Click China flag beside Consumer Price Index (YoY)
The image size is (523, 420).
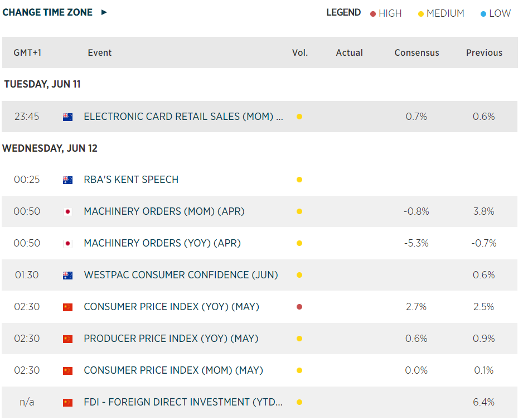pyautogui.click(x=67, y=307)
